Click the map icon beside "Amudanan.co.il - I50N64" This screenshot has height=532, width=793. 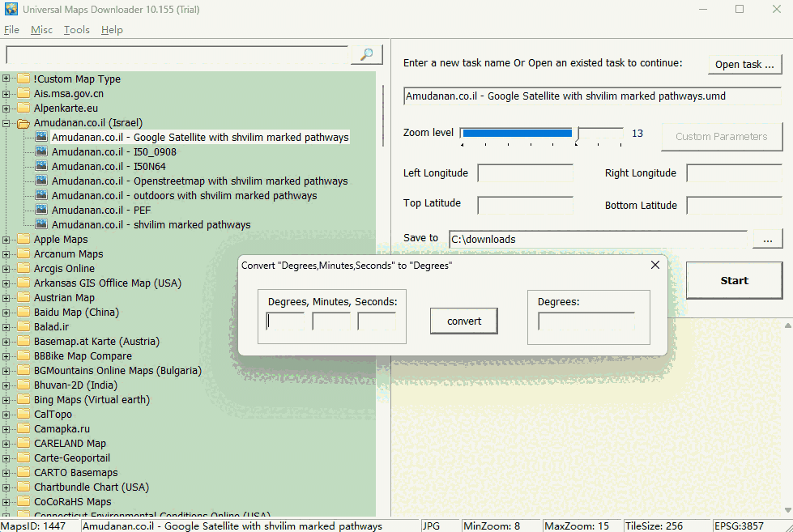tap(41, 166)
